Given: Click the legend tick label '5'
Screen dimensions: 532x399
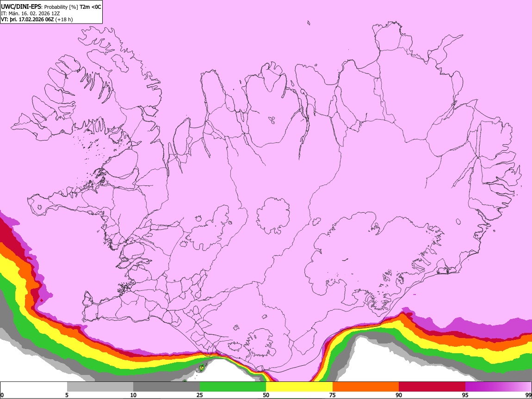Looking at the screenshot, I should [x=67, y=395].
